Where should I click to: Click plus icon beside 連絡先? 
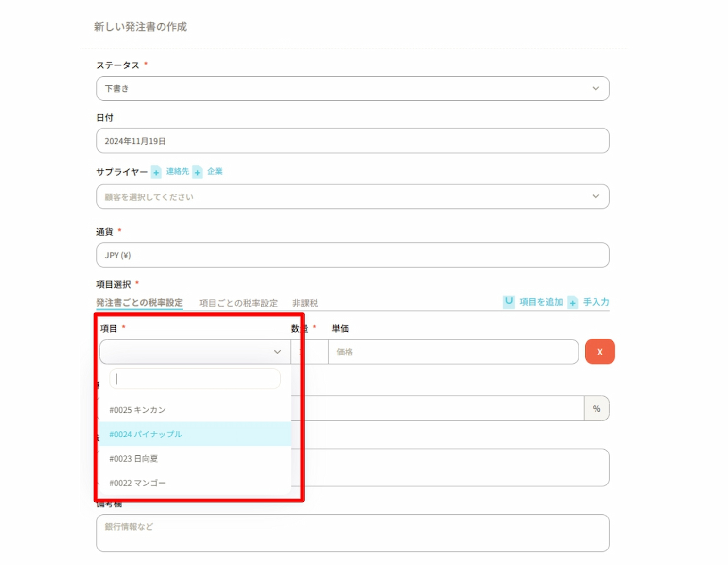156,172
